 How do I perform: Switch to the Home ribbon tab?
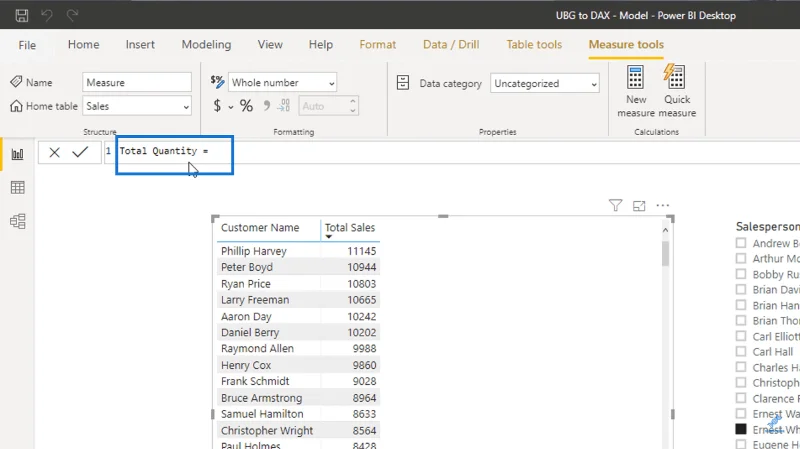[x=84, y=44]
